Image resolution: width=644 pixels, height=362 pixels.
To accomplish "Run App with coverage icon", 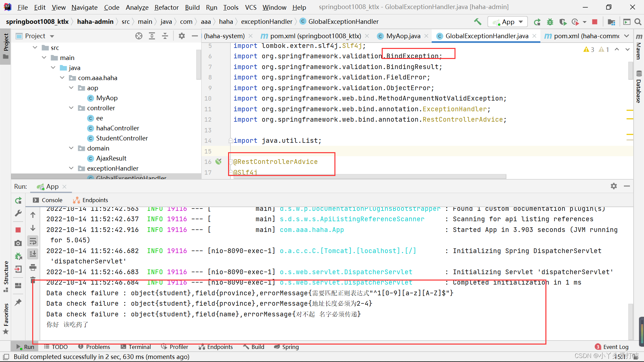I will pyautogui.click(x=563, y=22).
